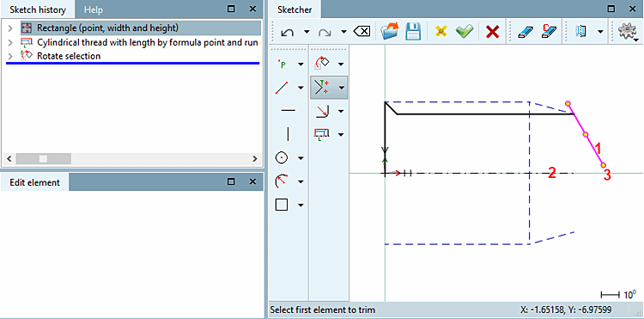The width and height of the screenshot is (644, 319).
Task: Open dropdown beside the mirror view icon
Action: coord(600,32)
